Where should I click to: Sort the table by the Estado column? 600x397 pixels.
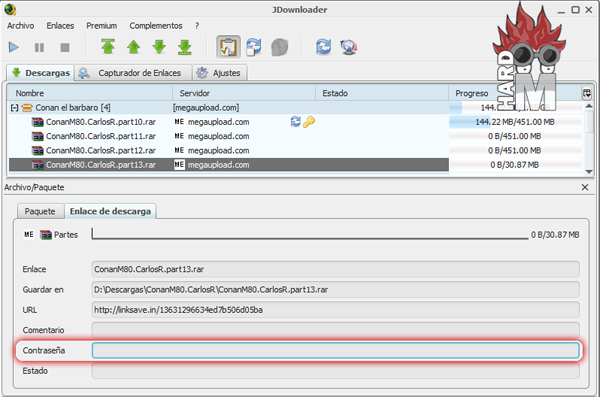pyautogui.click(x=382, y=93)
